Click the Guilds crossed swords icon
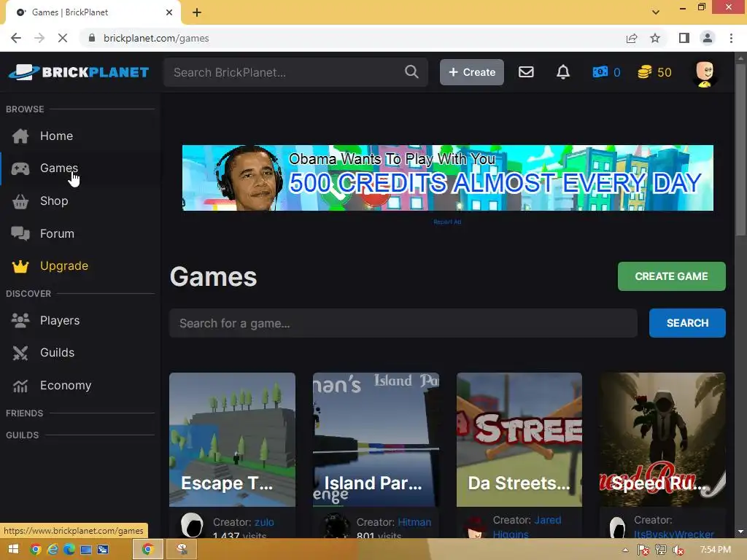 point(20,353)
